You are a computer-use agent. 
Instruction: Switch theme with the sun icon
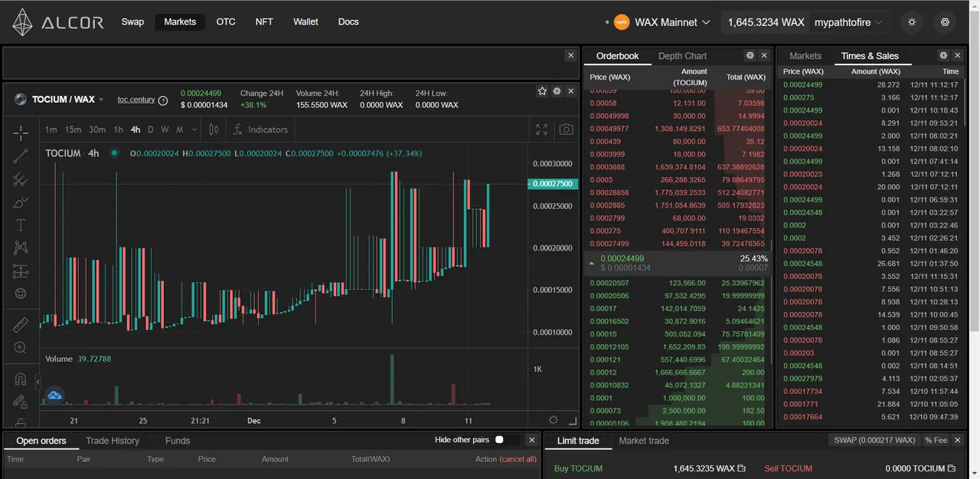tap(912, 22)
